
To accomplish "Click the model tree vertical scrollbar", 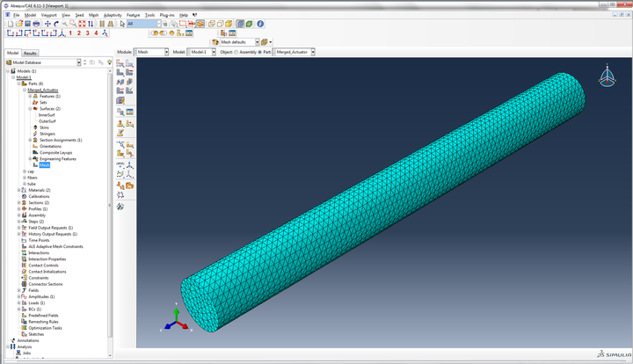I will 110,205.
